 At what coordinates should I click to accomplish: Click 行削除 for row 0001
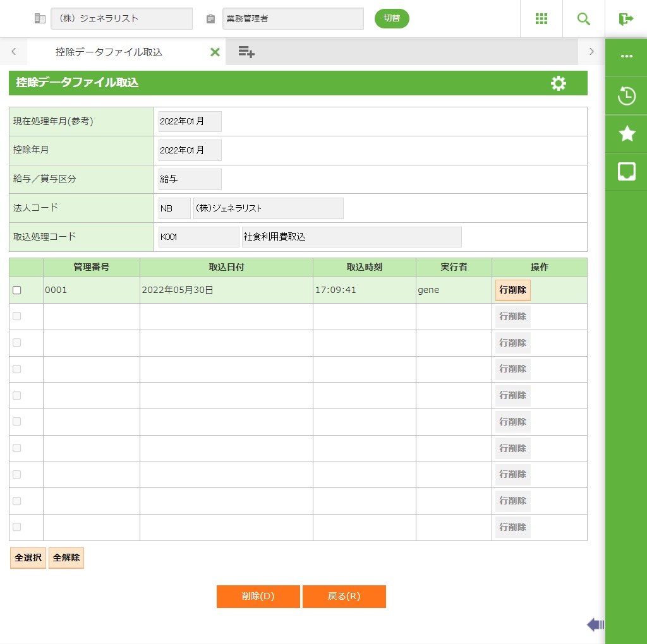512,290
